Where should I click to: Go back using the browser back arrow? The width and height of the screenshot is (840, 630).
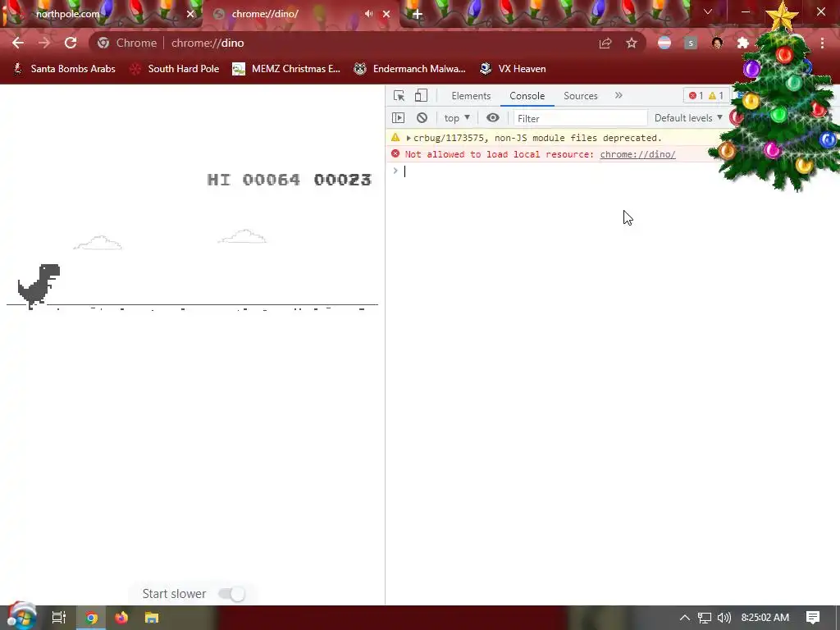[x=18, y=43]
